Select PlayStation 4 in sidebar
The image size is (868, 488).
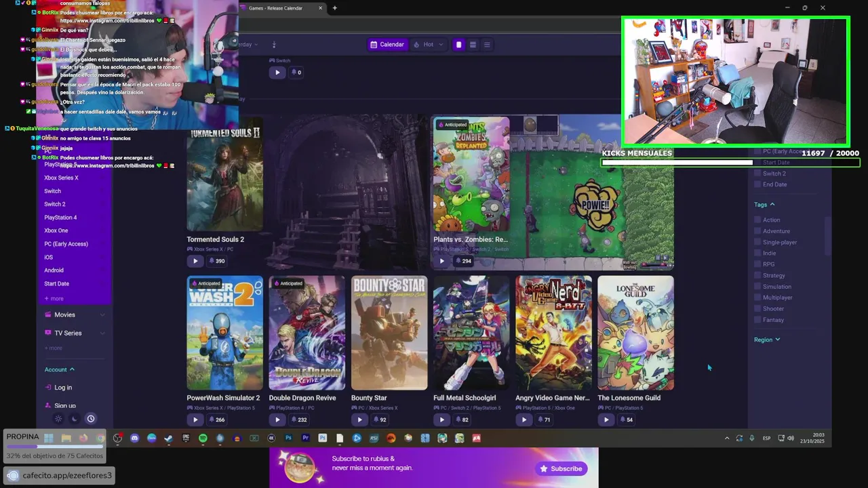[60, 218]
